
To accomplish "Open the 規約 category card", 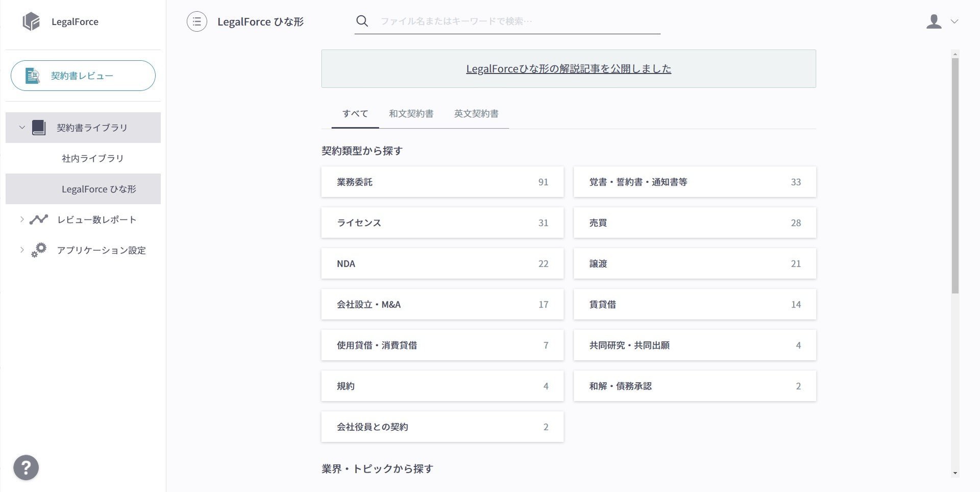I will point(443,386).
